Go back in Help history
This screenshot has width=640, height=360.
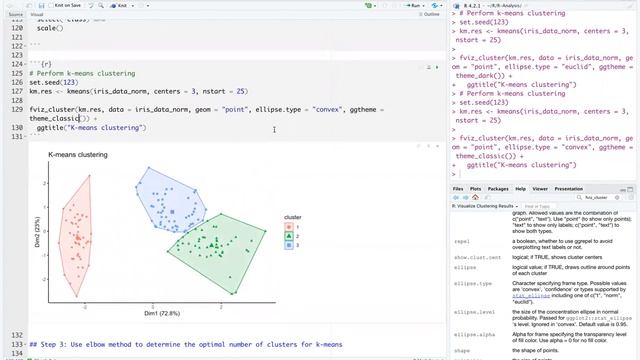click(x=456, y=198)
